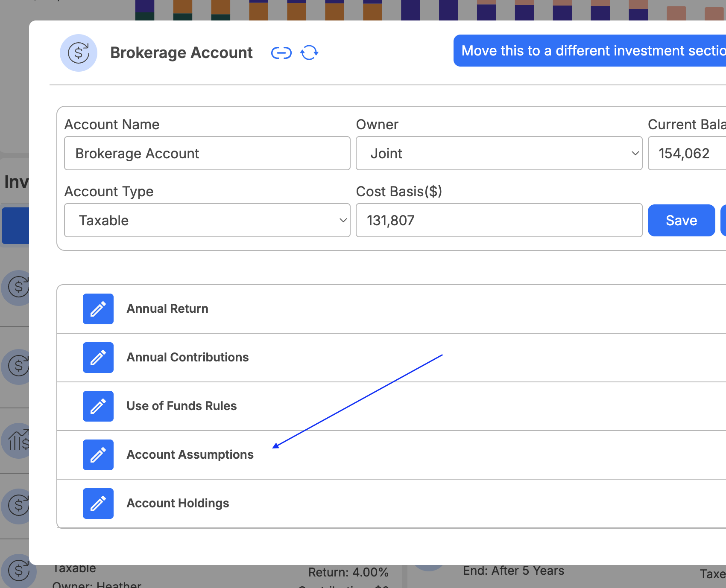This screenshot has height=588, width=726.
Task: Open Account Holdings edit pencil
Action: point(98,504)
